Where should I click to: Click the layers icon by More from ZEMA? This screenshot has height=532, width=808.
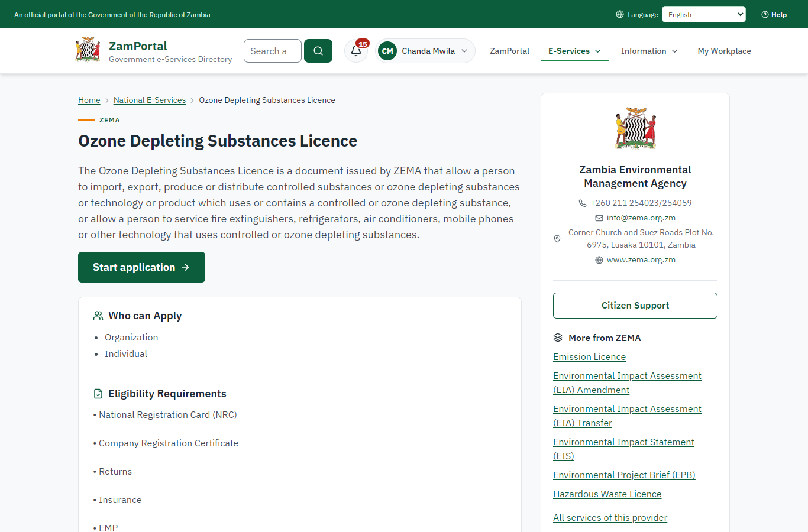pos(558,338)
